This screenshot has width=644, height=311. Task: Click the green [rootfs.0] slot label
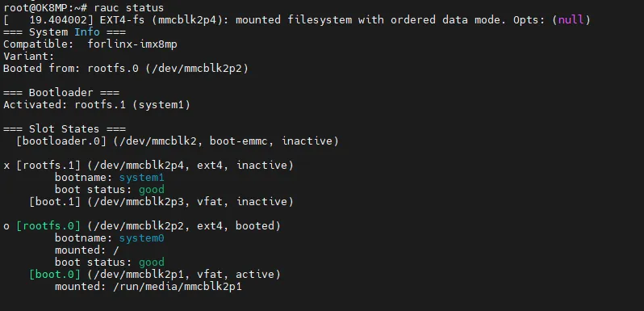pyautogui.click(x=48, y=226)
